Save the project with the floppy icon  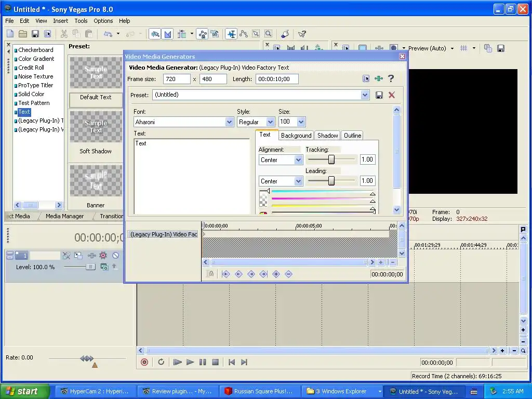(35, 34)
